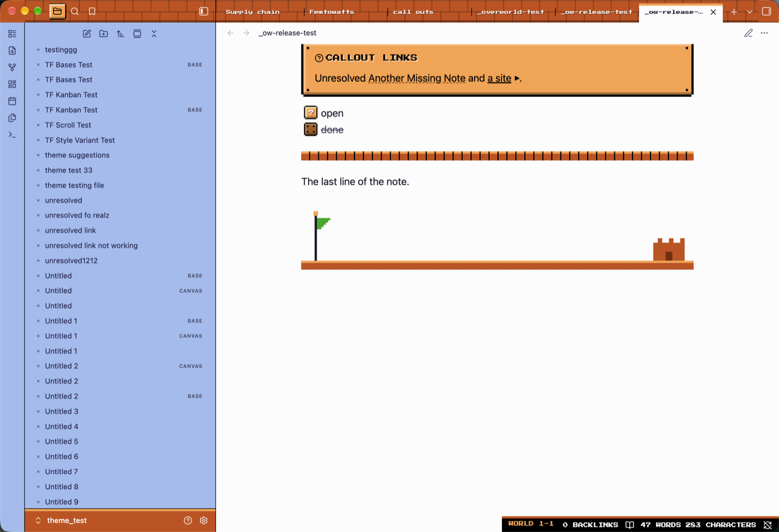
Task: Switch to editing mode pencil icon
Action: (748, 33)
